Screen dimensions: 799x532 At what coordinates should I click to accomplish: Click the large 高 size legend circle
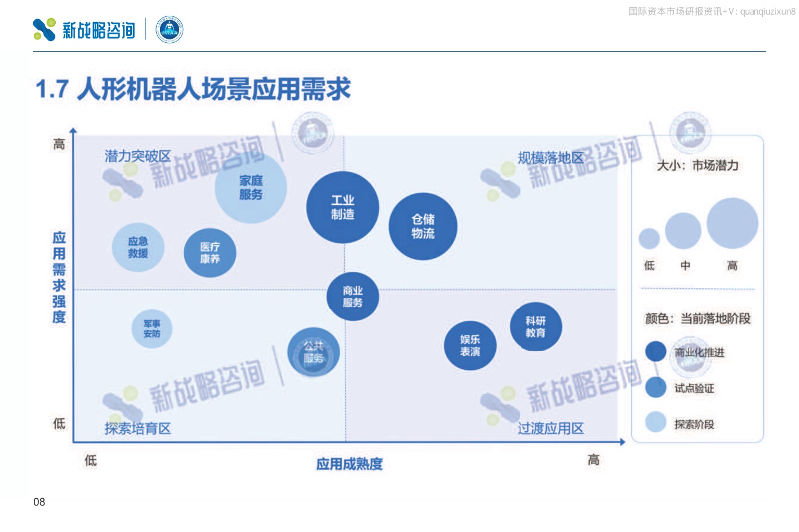click(x=733, y=223)
